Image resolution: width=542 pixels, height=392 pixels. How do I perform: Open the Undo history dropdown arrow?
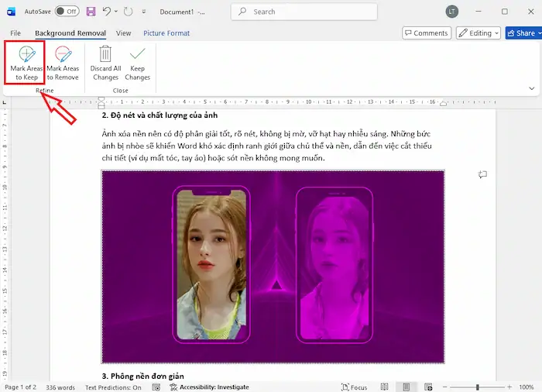tap(116, 12)
